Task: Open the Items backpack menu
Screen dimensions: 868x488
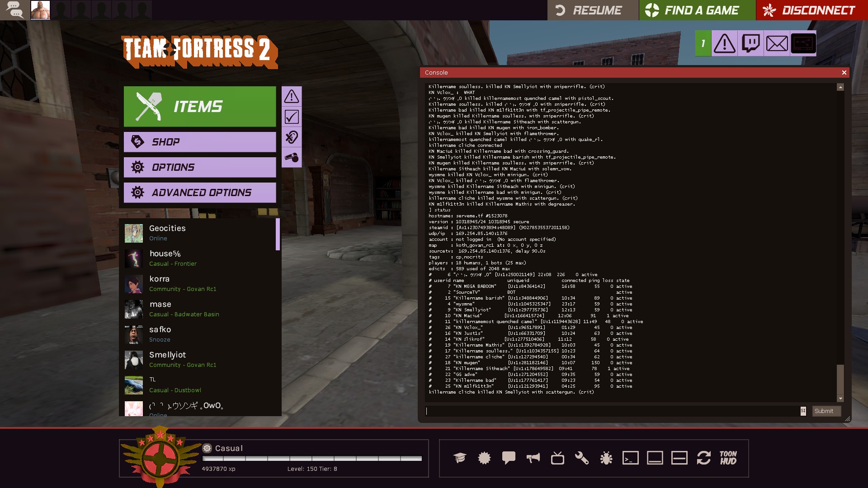Action: (x=200, y=107)
